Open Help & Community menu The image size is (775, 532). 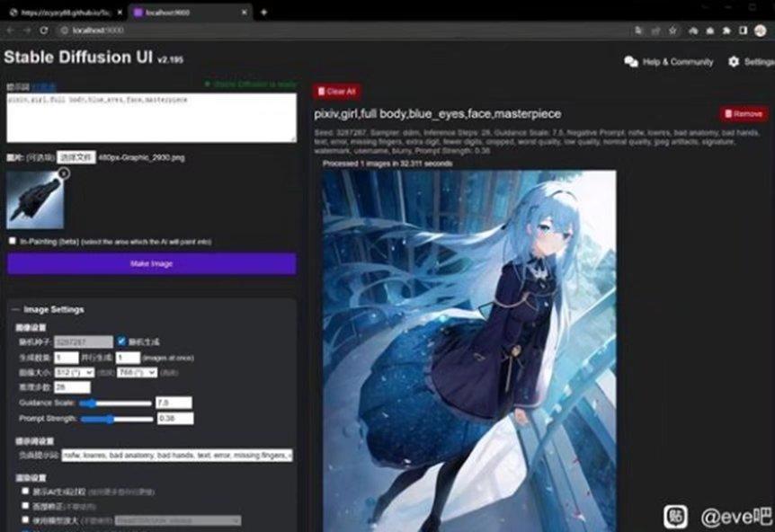[x=669, y=62]
